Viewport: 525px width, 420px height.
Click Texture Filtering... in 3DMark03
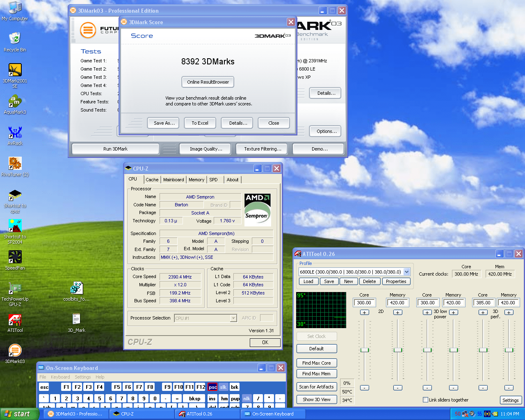point(262,149)
